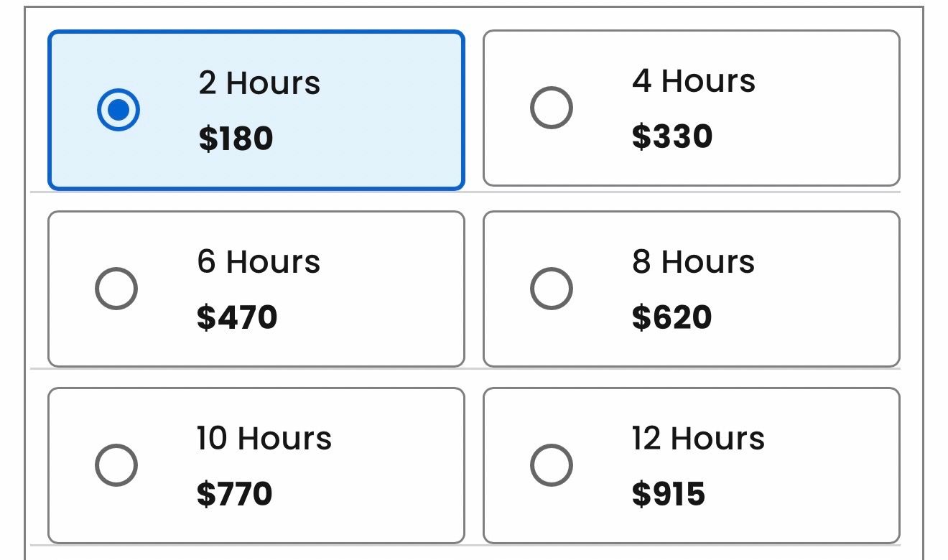Tap the "8 Hours" label text
The image size is (948, 560).
click(x=693, y=262)
